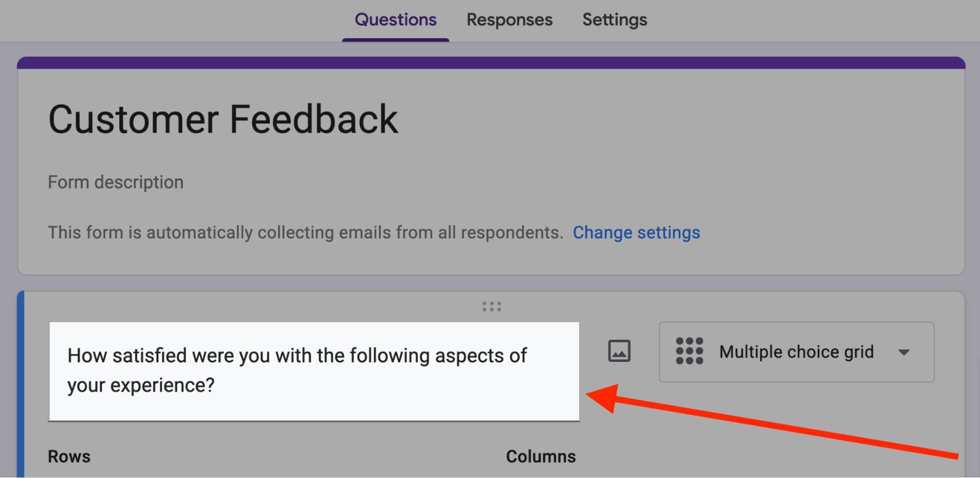Select the Questions tab
Screen dimensions: 980x478
tap(395, 20)
